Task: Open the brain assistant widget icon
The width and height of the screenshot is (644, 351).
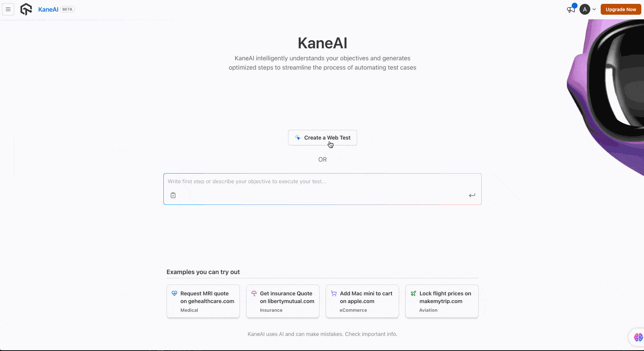Action: click(x=638, y=337)
